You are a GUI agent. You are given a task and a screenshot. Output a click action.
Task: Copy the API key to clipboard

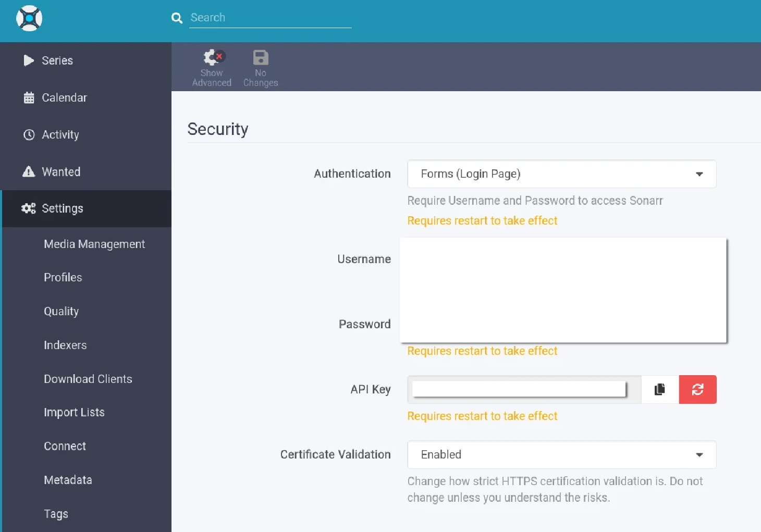(x=659, y=389)
